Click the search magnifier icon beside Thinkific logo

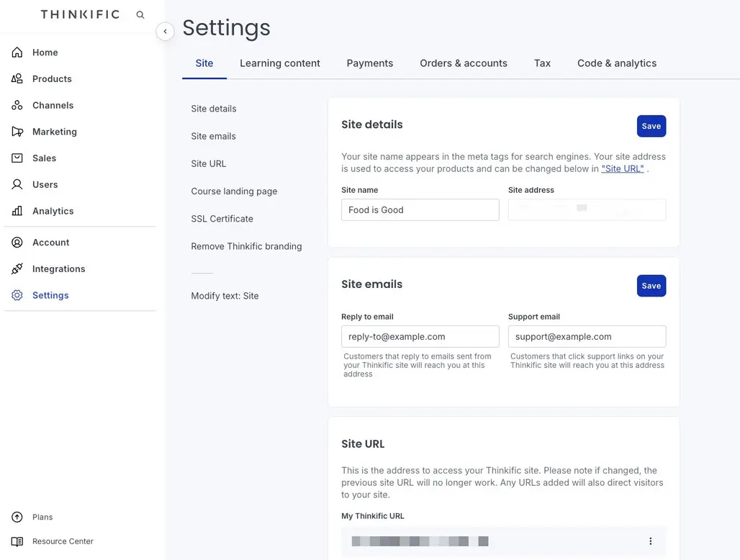(140, 14)
